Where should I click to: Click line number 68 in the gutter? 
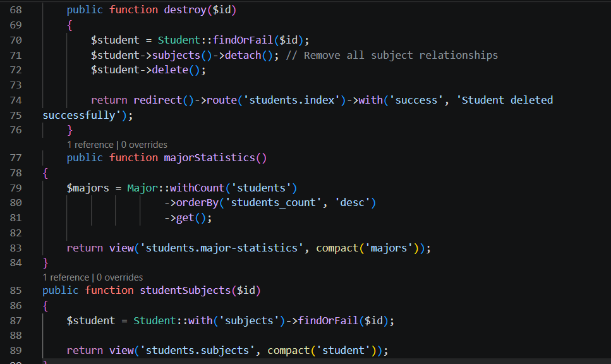click(x=16, y=9)
